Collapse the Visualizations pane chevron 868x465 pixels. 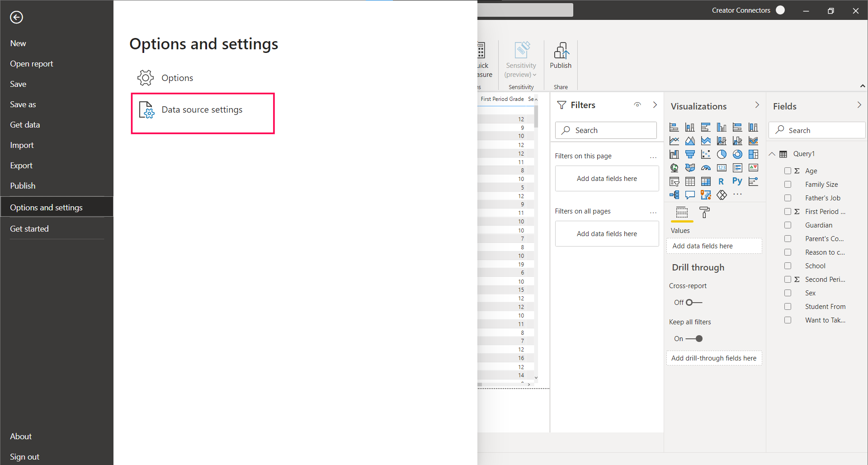click(x=757, y=105)
